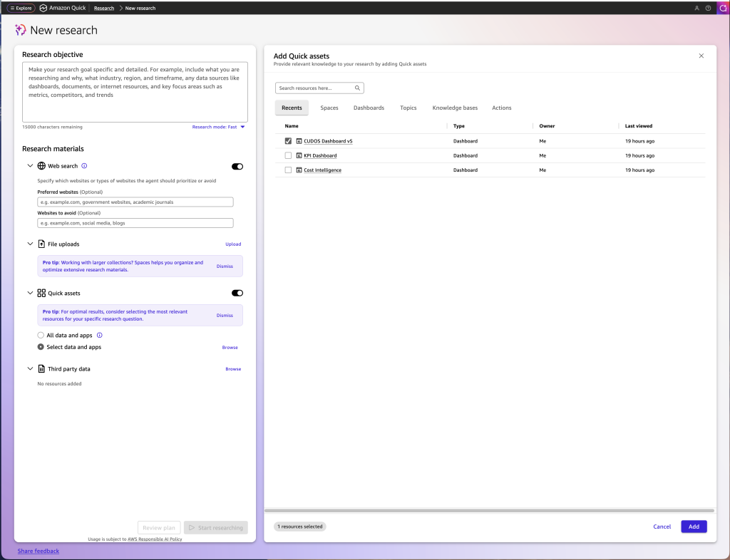Collapse the Third party data section
Image resolution: width=730 pixels, height=560 pixels.
[x=30, y=369]
